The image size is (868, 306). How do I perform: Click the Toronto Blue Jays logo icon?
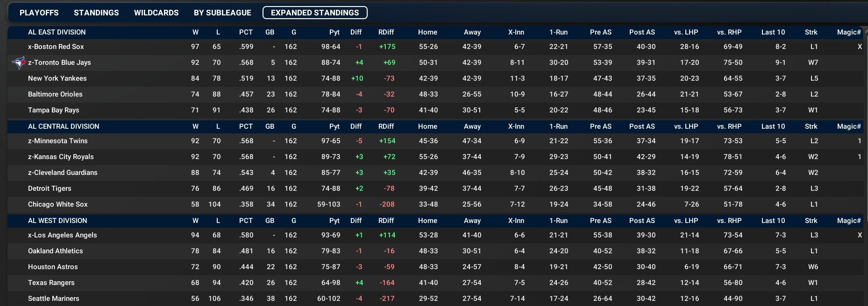click(x=18, y=63)
